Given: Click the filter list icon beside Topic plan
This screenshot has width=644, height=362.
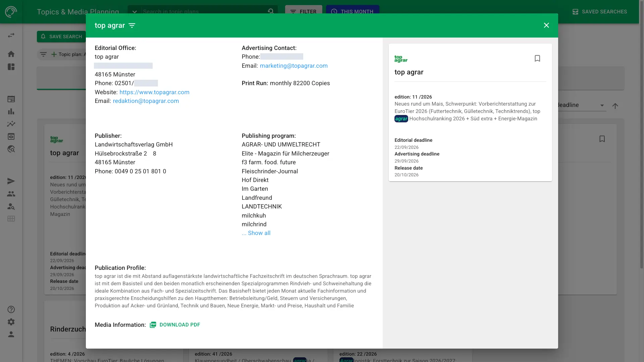Looking at the screenshot, I should coord(43,54).
